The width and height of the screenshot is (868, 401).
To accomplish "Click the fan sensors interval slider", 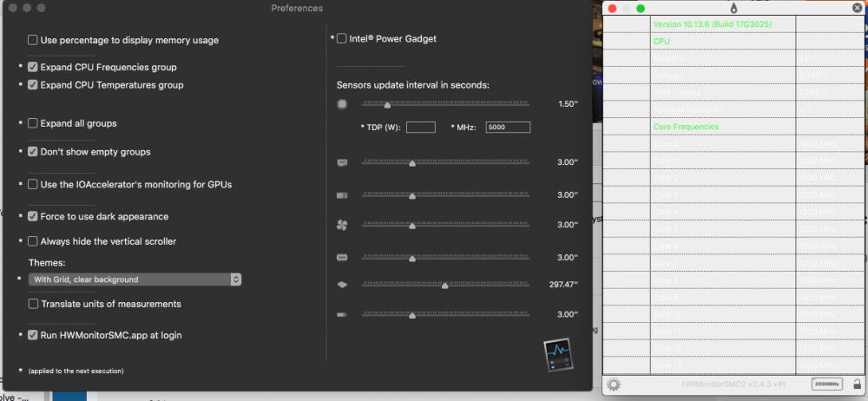I will tap(445, 225).
